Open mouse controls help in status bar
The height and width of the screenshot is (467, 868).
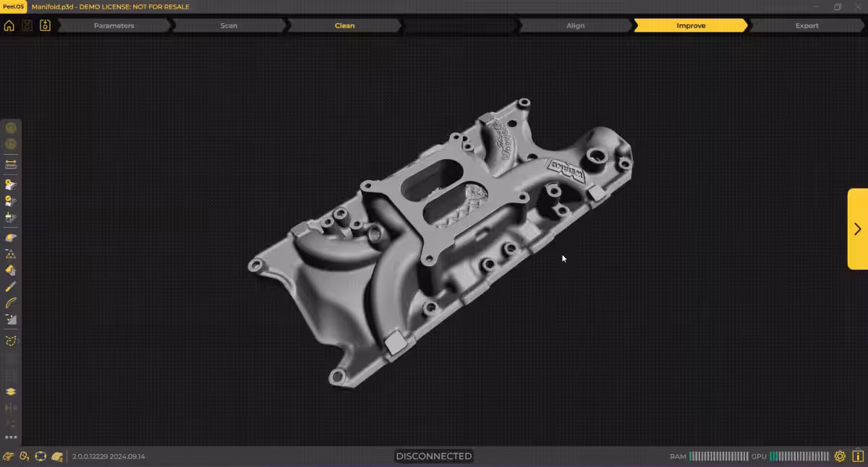25,456
